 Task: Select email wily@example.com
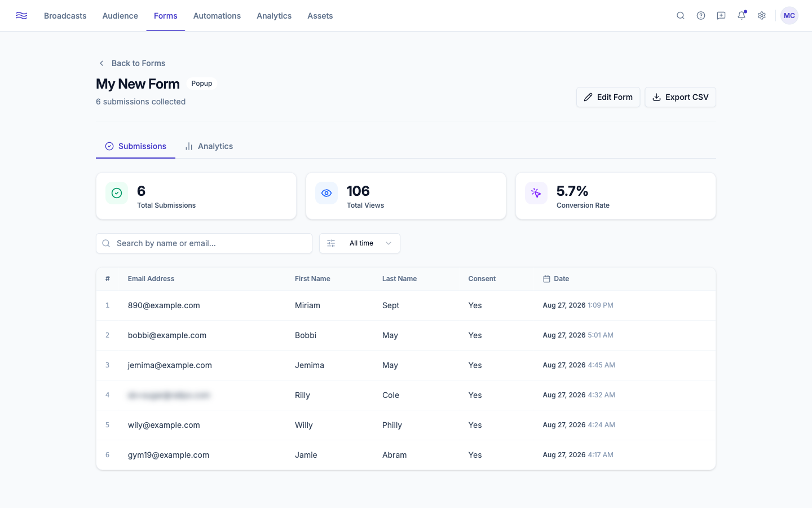coord(164,425)
